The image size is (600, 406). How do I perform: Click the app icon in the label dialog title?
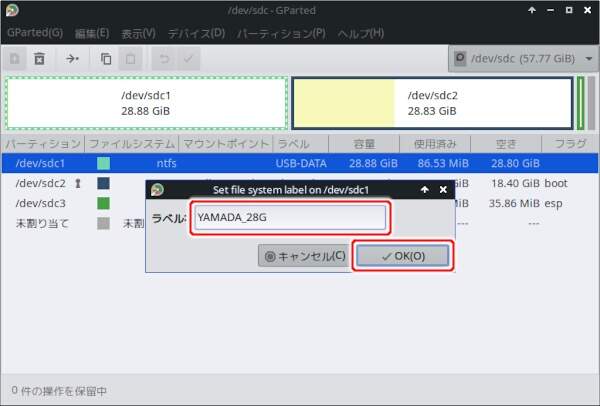tap(157, 190)
